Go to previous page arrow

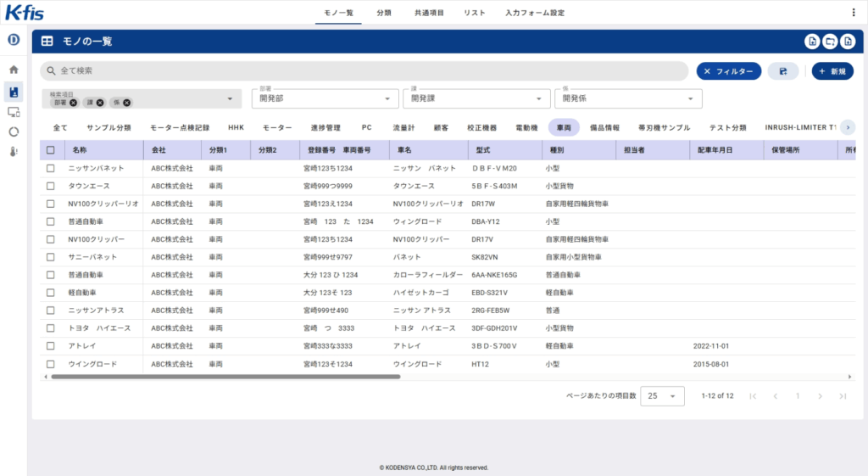[x=775, y=396]
